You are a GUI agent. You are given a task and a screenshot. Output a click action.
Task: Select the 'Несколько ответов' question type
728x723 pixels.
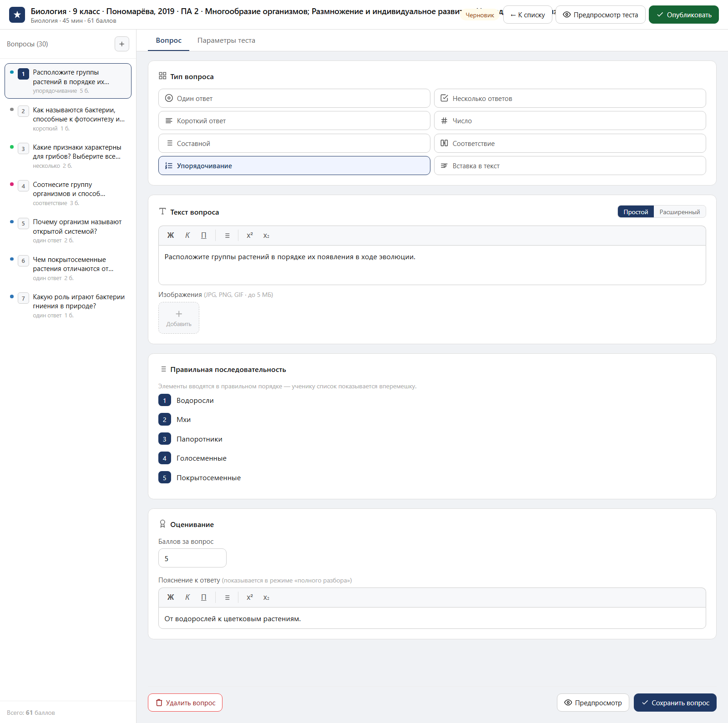[x=570, y=98]
